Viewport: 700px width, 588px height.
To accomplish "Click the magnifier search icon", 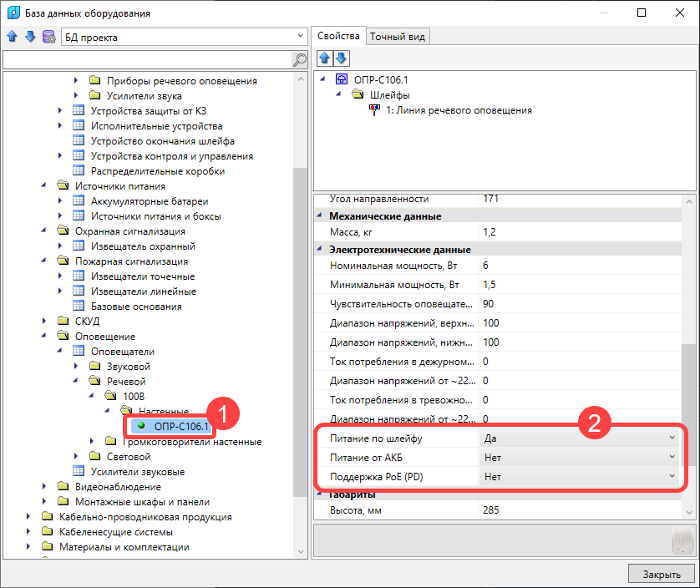I will 299,59.
